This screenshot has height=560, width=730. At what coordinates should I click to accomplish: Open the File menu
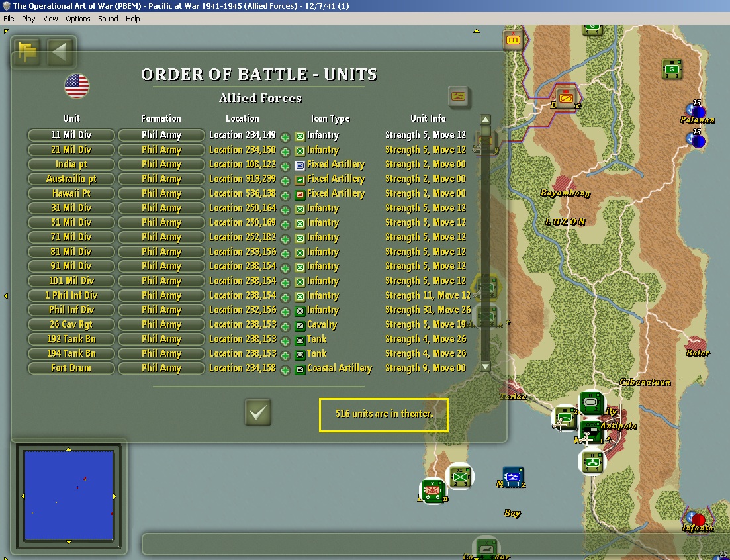click(x=9, y=19)
